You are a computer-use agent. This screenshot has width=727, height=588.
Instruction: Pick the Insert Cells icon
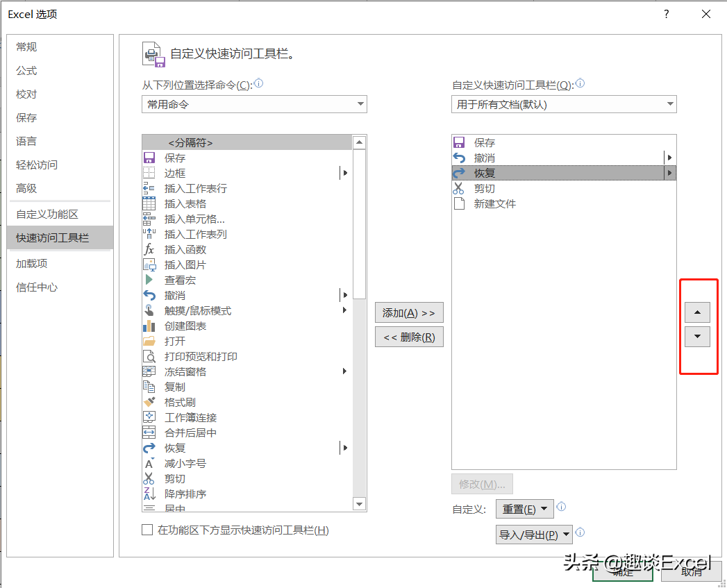point(149,219)
